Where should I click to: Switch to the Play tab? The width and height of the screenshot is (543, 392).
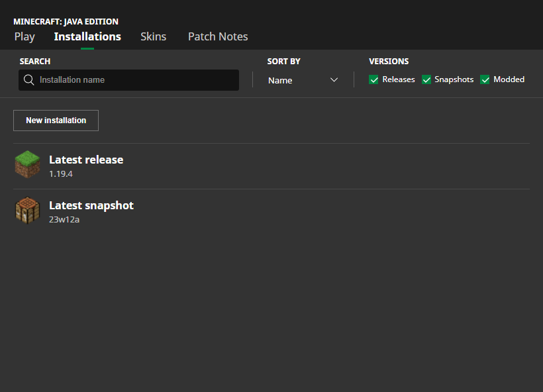click(x=25, y=36)
